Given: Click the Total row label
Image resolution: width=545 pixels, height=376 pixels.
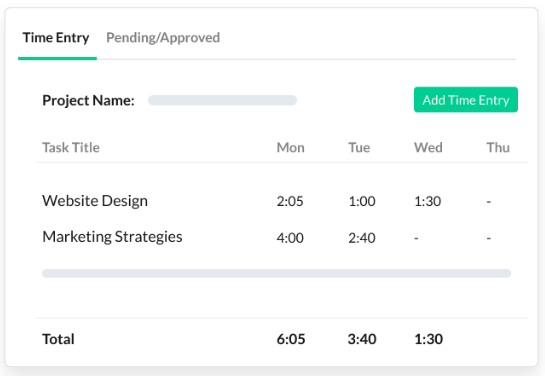Looking at the screenshot, I should tap(58, 339).
